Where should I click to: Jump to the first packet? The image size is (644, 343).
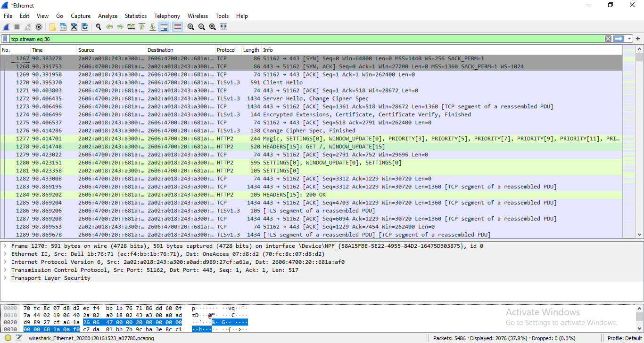click(142, 27)
